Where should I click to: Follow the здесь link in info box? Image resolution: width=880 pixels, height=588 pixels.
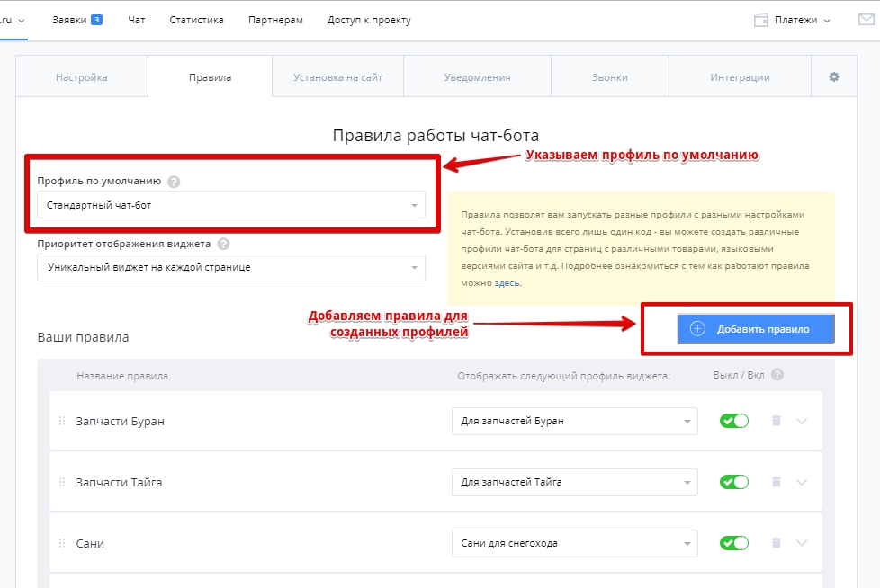(x=507, y=283)
